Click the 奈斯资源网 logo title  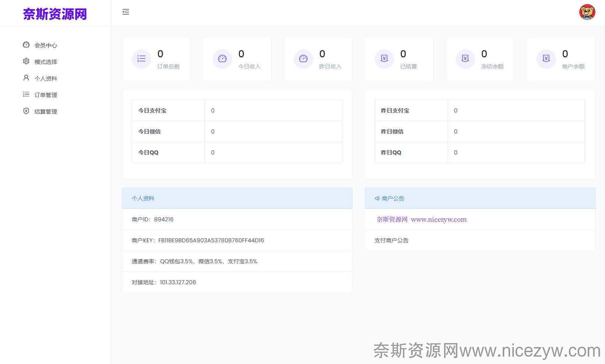pyautogui.click(x=55, y=14)
